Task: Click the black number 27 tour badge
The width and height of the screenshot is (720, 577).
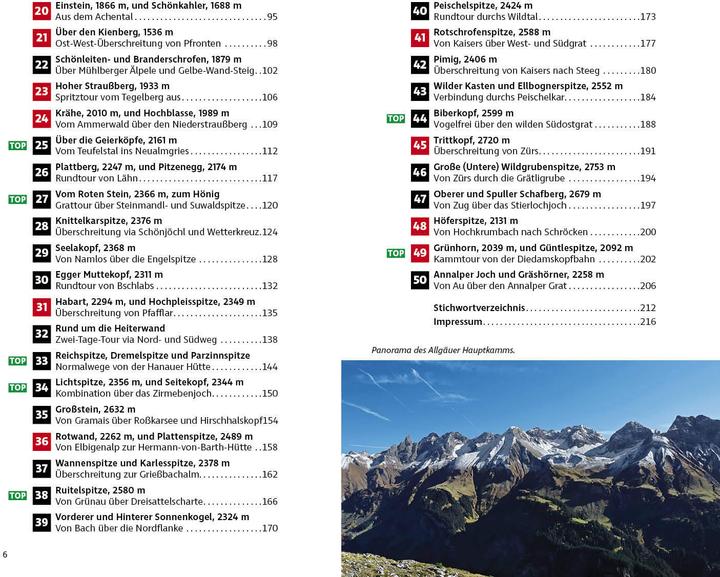Action: [41, 199]
